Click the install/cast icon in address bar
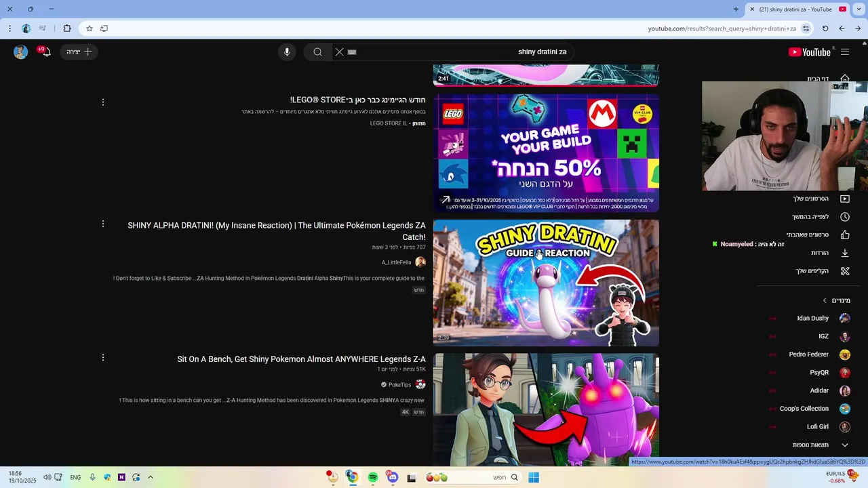 click(x=104, y=28)
